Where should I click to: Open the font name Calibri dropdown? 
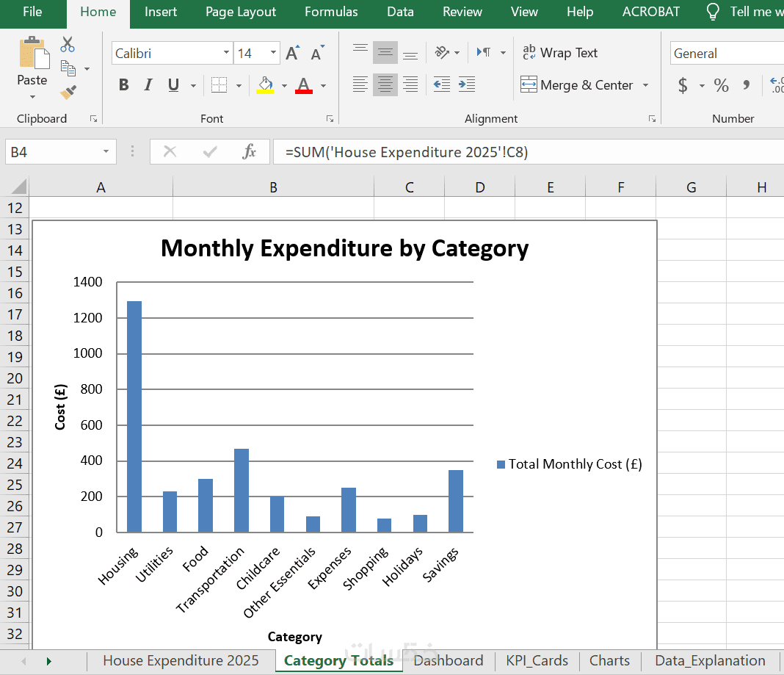(x=226, y=54)
